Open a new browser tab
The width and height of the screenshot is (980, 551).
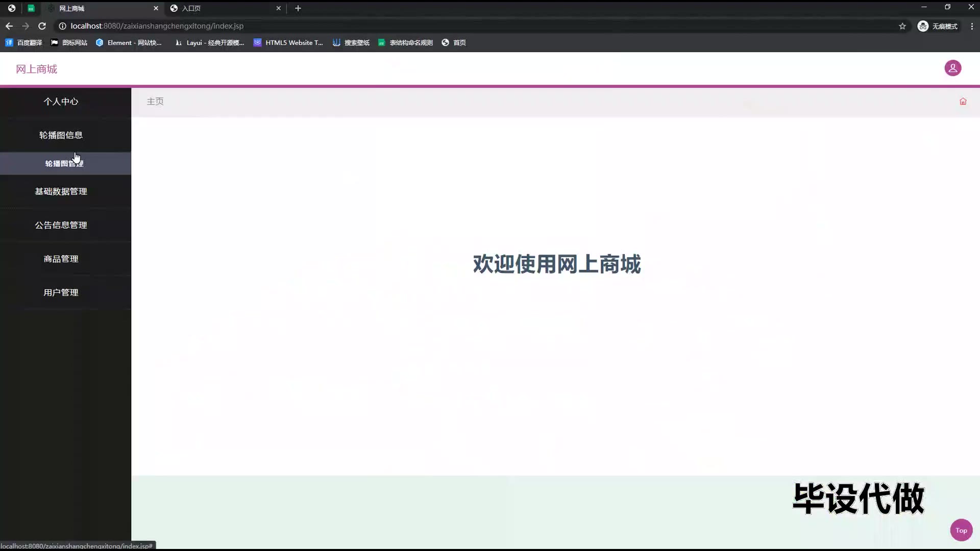(x=298, y=8)
